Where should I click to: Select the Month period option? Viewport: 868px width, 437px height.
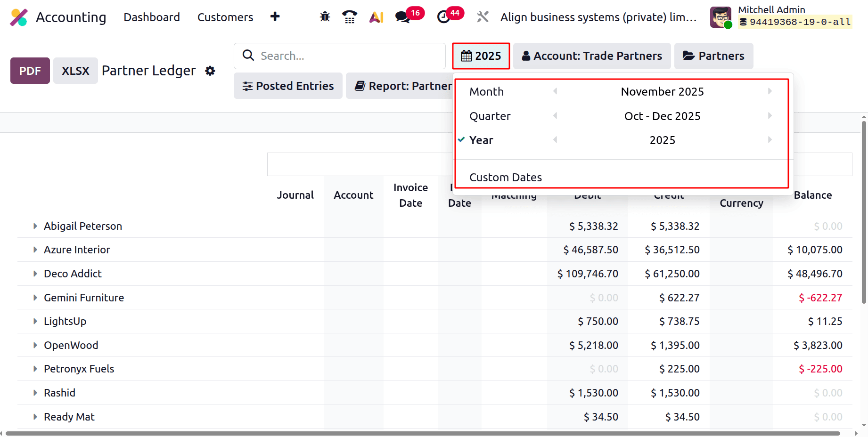tap(486, 91)
